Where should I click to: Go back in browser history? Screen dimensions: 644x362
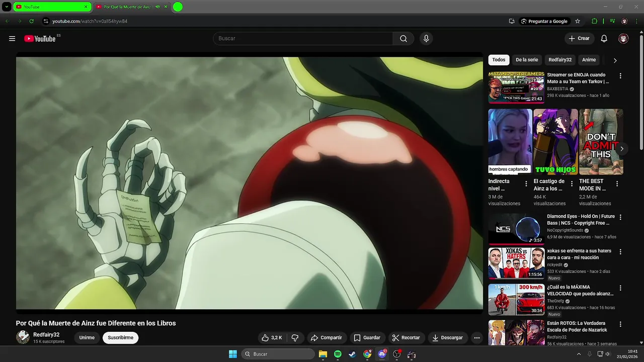point(7,21)
